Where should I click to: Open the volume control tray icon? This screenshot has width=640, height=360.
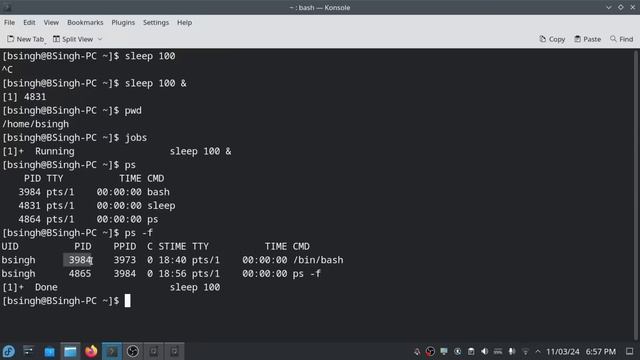pos(484,351)
